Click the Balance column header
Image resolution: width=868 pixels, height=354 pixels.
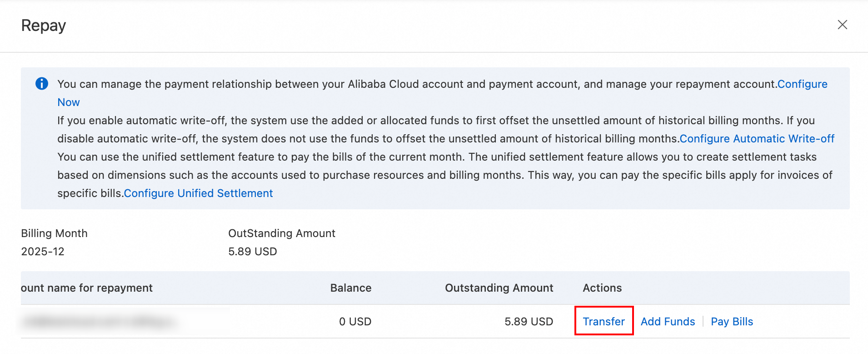click(x=350, y=288)
